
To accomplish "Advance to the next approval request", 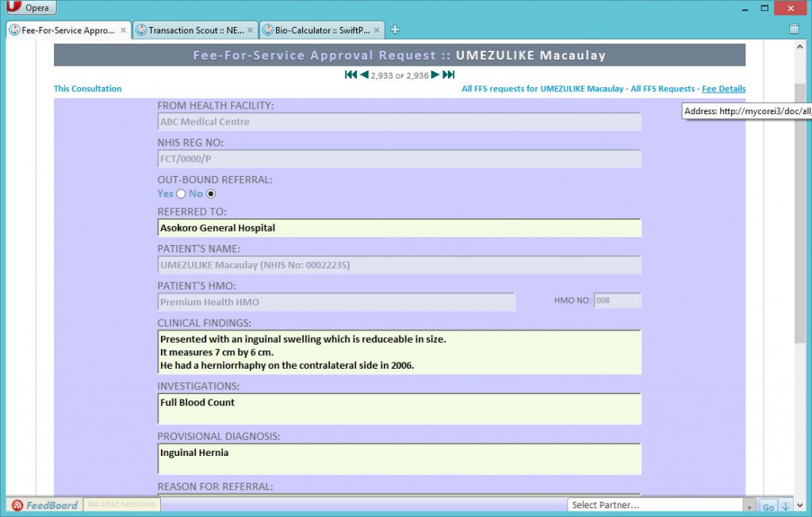I will point(435,75).
